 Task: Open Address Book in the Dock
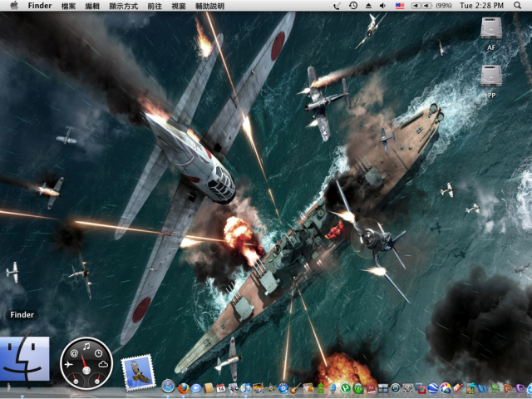tap(209, 388)
